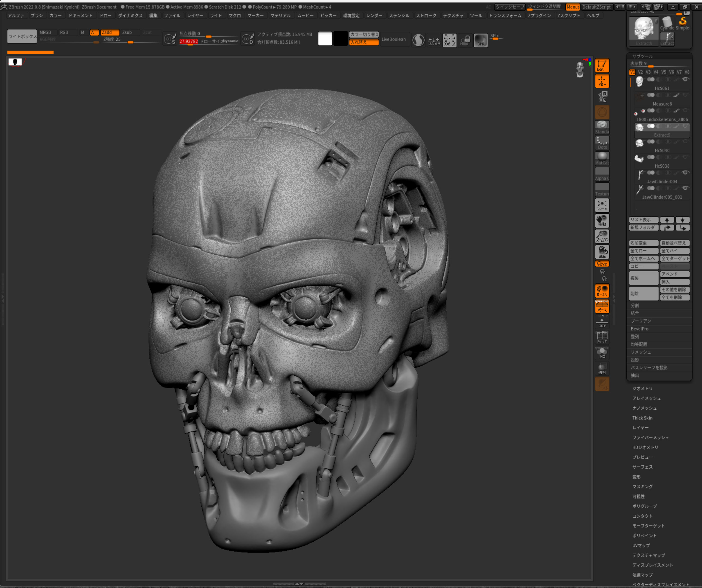
Task: Toggle the Floor (フロア) grid
Action: (x=602, y=322)
